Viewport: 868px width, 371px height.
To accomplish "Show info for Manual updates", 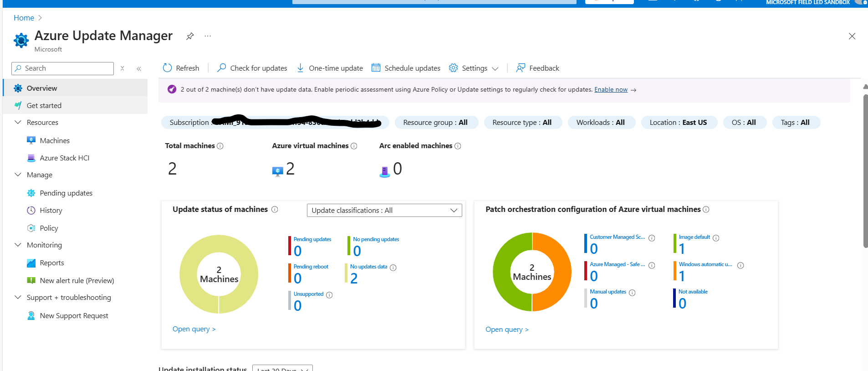I will pyautogui.click(x=632, y=293).
